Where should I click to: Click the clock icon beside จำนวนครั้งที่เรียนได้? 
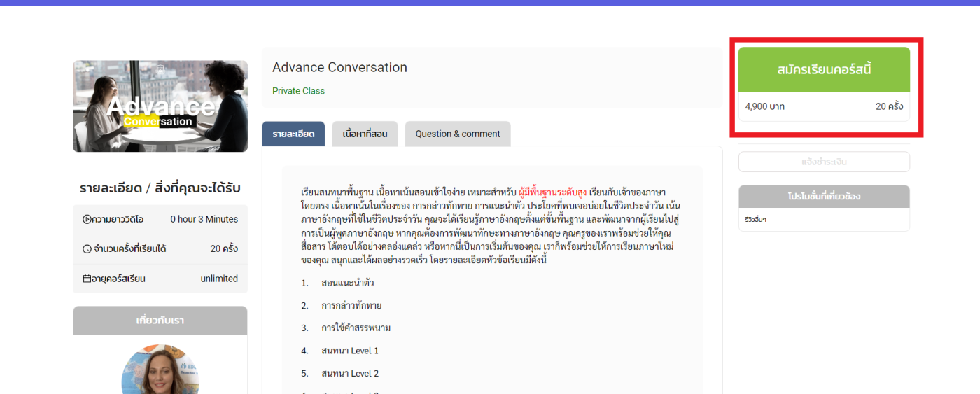87,249
